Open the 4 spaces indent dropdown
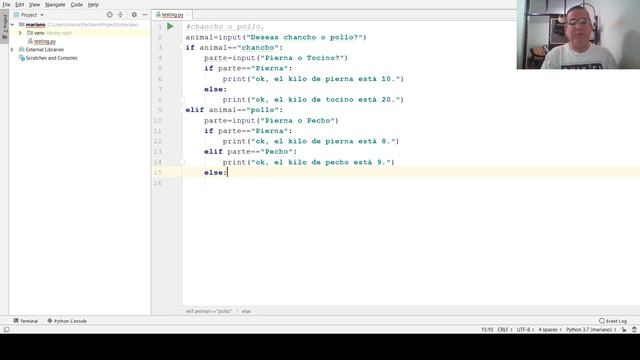The height and width of the screenshot is (360, 640). [550, 329]
